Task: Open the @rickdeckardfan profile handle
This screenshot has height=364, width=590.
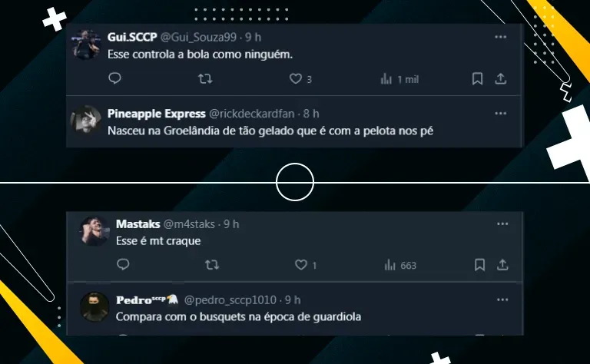Action: tap(251, 114)
